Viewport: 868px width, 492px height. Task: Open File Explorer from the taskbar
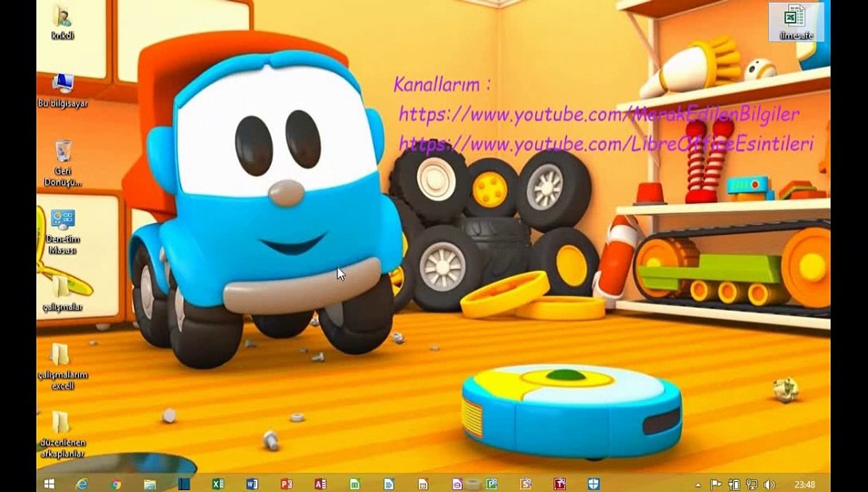150,484
